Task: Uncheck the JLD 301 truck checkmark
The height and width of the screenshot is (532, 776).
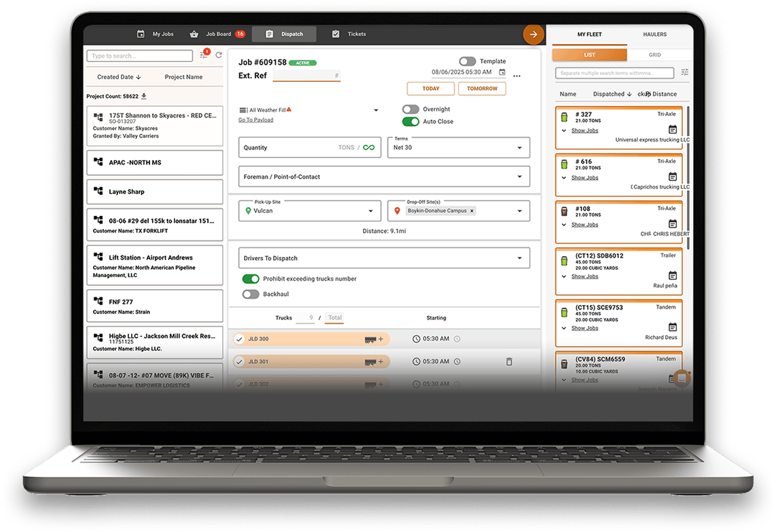Action: (x=239, y=362)
